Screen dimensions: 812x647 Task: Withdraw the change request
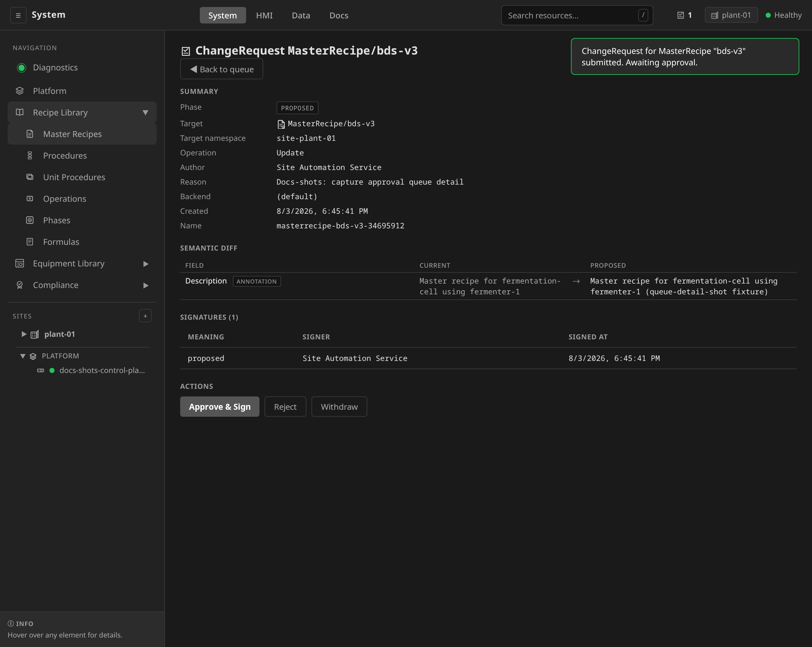pos(339,407)
